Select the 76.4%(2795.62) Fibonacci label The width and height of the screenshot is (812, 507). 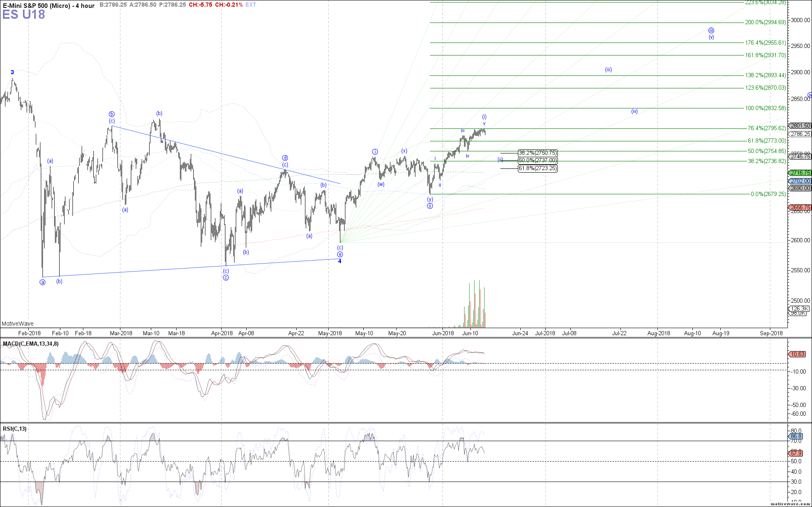(767, 128)
